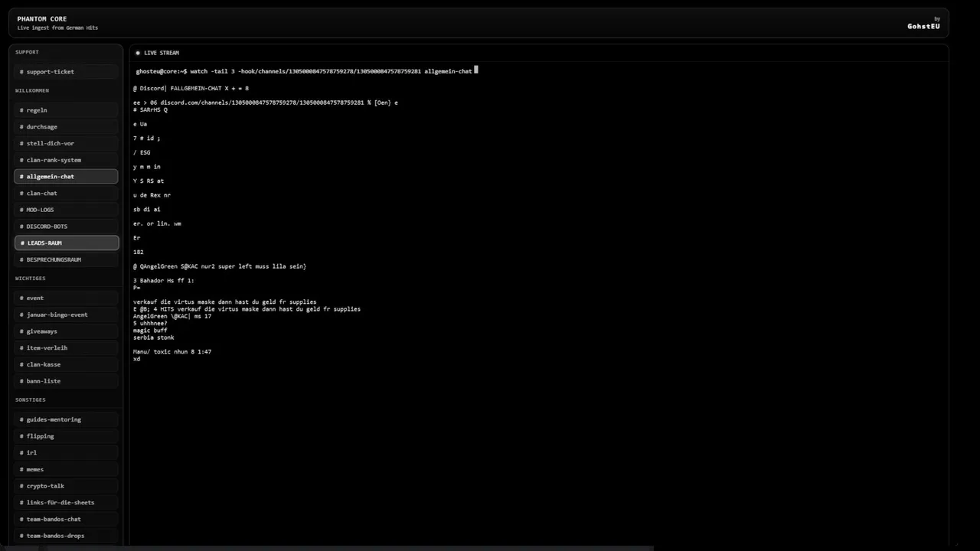Click the SONSTIGES section heading
980x551 pixels.
tap(31, 399)
